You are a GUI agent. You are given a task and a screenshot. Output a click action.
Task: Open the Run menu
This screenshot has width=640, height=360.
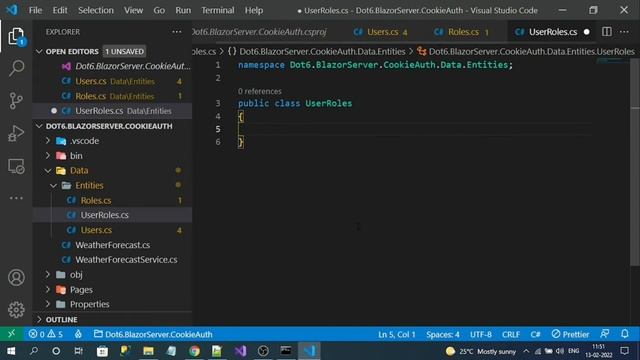coord(183,10)
